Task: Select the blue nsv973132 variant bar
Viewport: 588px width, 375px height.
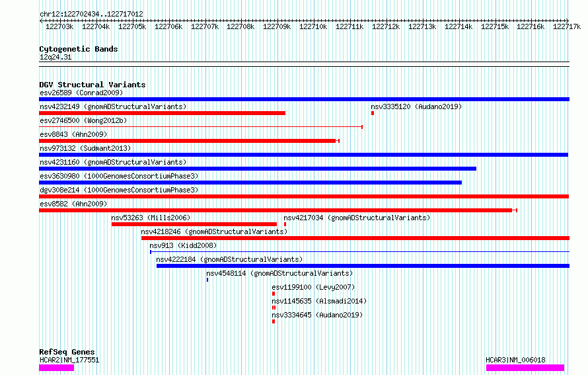Action: click(x=303, y=155)
